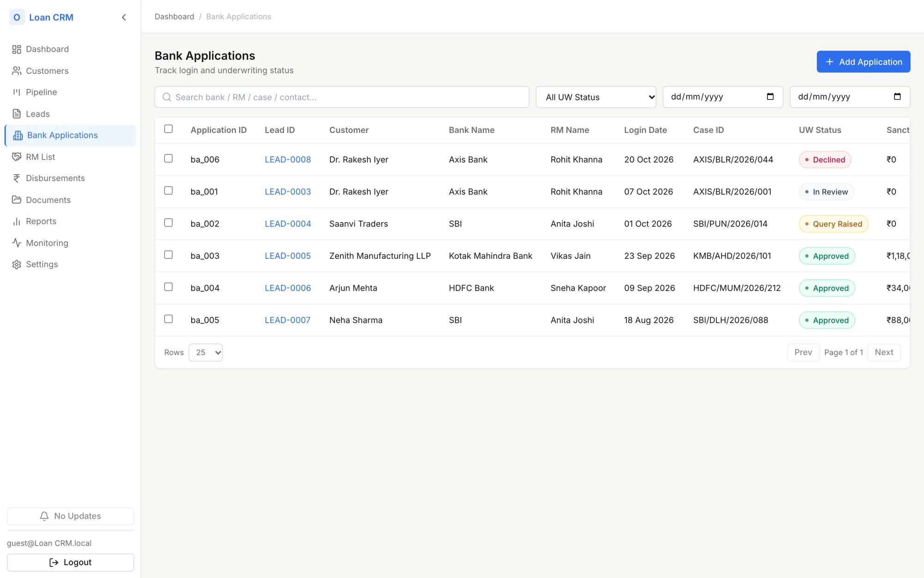
Task: Click the In Review status badge
Action: (x=827, y=192)
